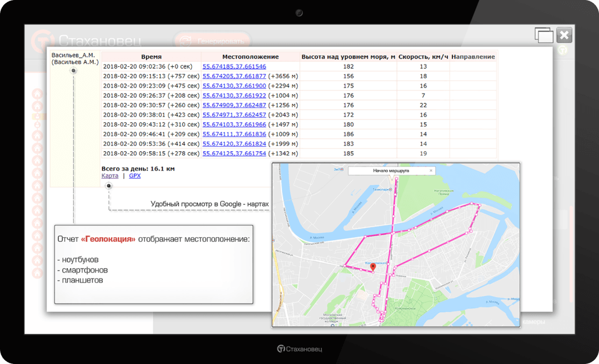Close the Начало маршрута map popup
The height and width of the screenshot is (364, 599).
click(x=431, y=171)
